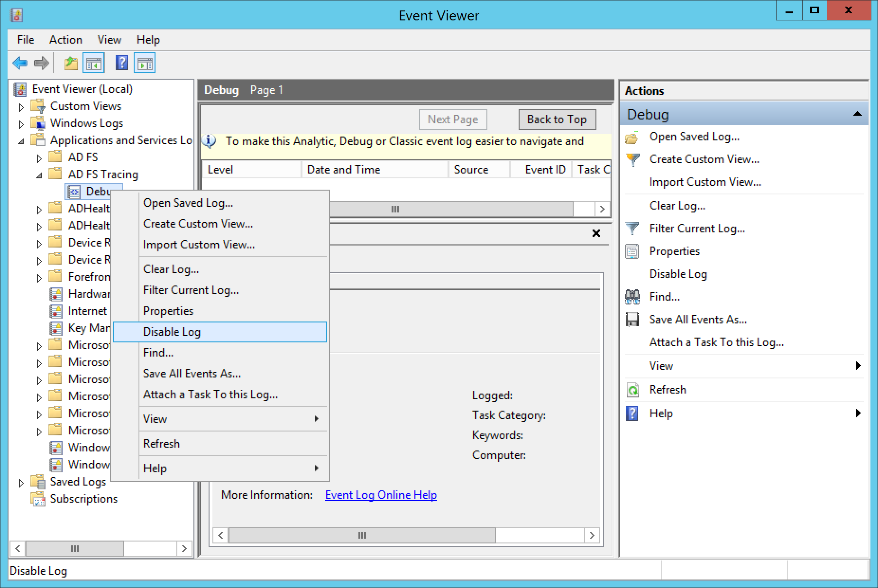
Task: Click the blue Help toolbar icon
Action: [122, 63]
